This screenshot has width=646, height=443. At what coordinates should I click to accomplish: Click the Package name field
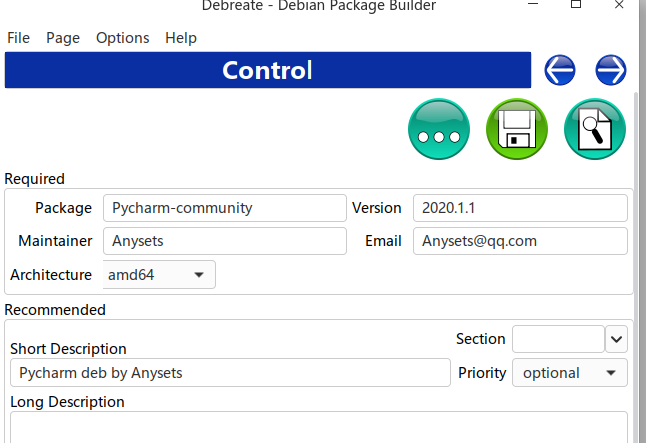pos(225,208)
